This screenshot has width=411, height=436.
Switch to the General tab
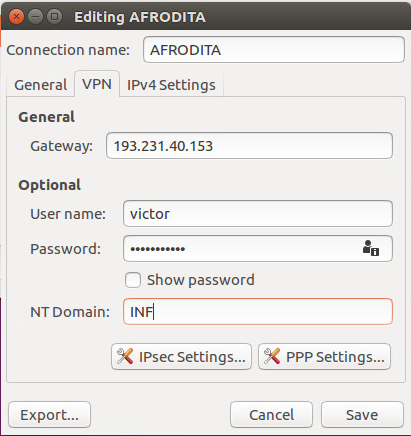(41, 85)
